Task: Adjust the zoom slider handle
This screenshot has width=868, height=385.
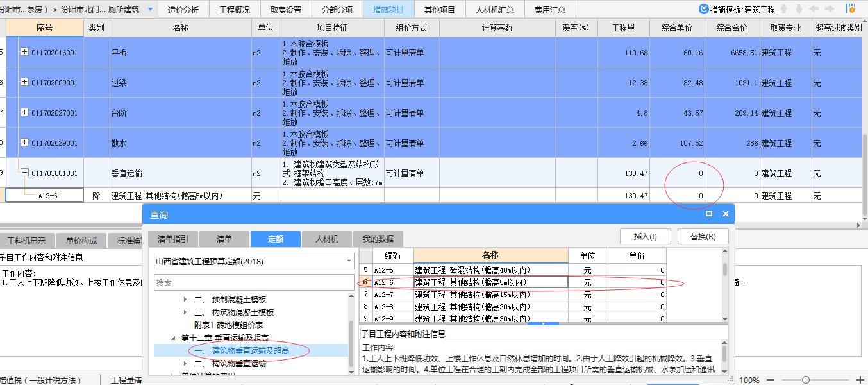Action: (806, 380)
